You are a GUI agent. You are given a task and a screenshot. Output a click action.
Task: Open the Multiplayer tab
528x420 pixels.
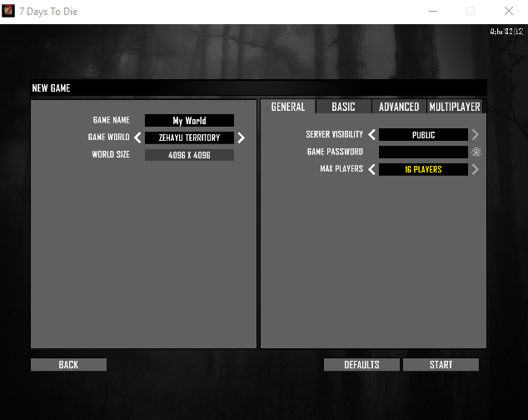pos(455,107)
